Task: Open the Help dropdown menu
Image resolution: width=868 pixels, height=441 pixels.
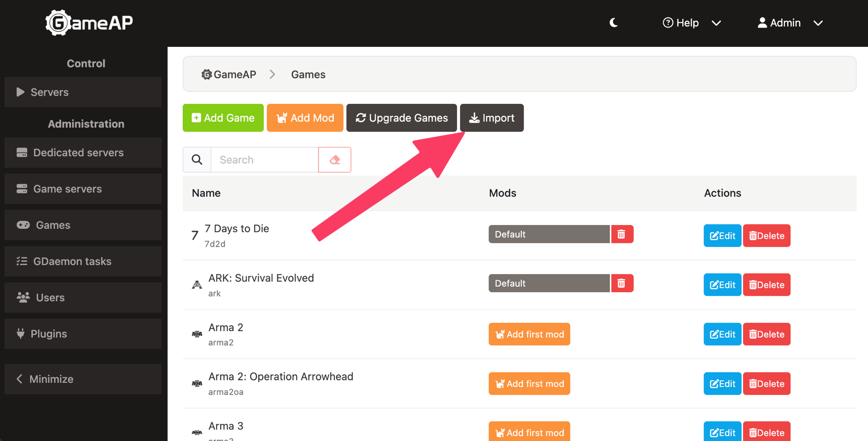Action: click(x=691, y=23)
